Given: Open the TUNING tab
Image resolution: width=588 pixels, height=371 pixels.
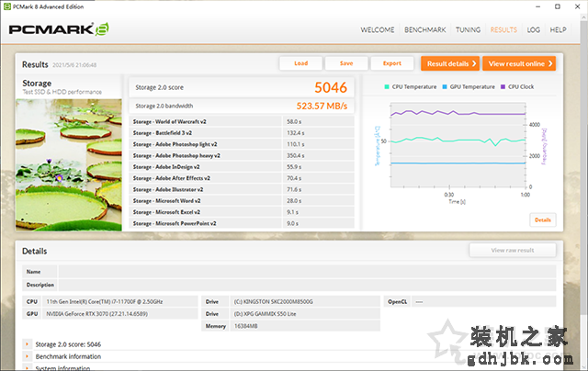Looking at the screenshot, I should (x=468, y=29).
